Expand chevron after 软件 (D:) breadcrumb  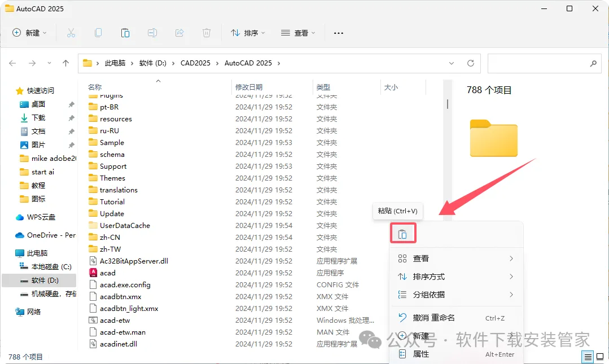(x=173, y=63)
